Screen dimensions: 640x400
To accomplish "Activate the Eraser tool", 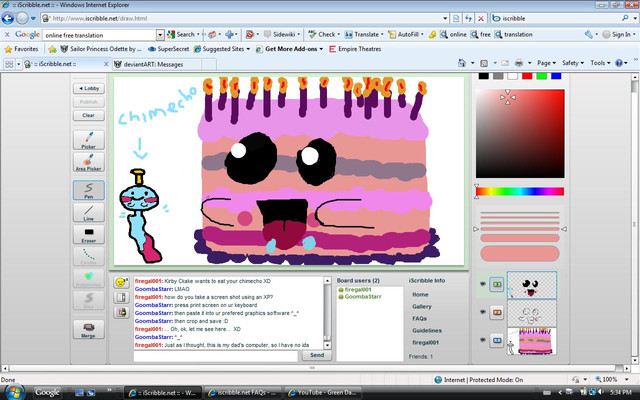I will point(89,235).
